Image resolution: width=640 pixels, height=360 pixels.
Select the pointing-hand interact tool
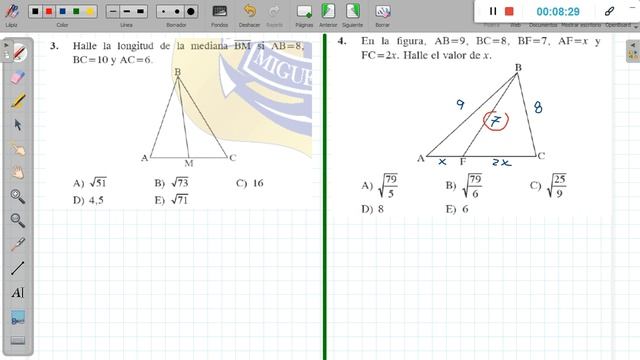[x=18, y=149]
